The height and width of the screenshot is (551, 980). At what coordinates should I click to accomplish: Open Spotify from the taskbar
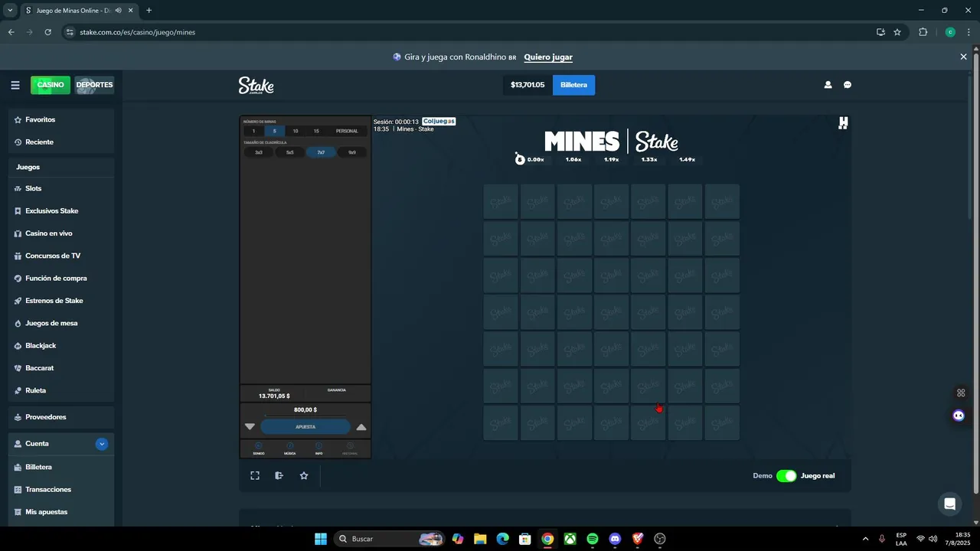pyautogui.click(x=593, y=539)
